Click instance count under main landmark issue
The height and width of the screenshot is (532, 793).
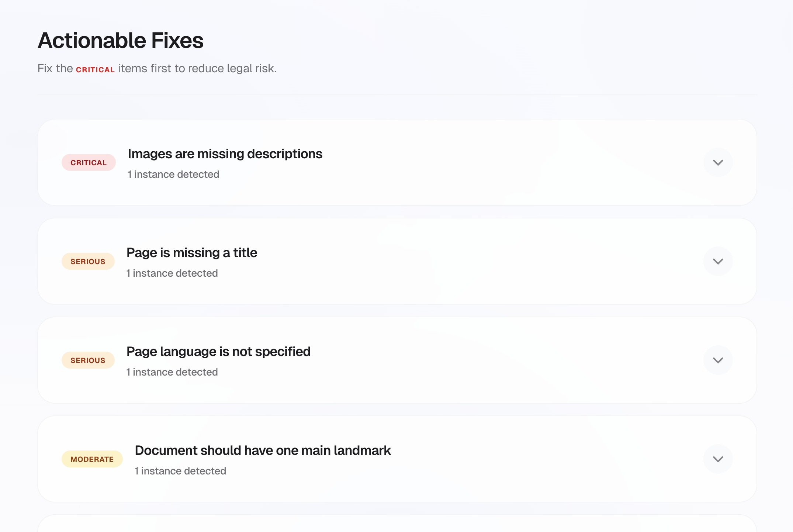[180, 471]
